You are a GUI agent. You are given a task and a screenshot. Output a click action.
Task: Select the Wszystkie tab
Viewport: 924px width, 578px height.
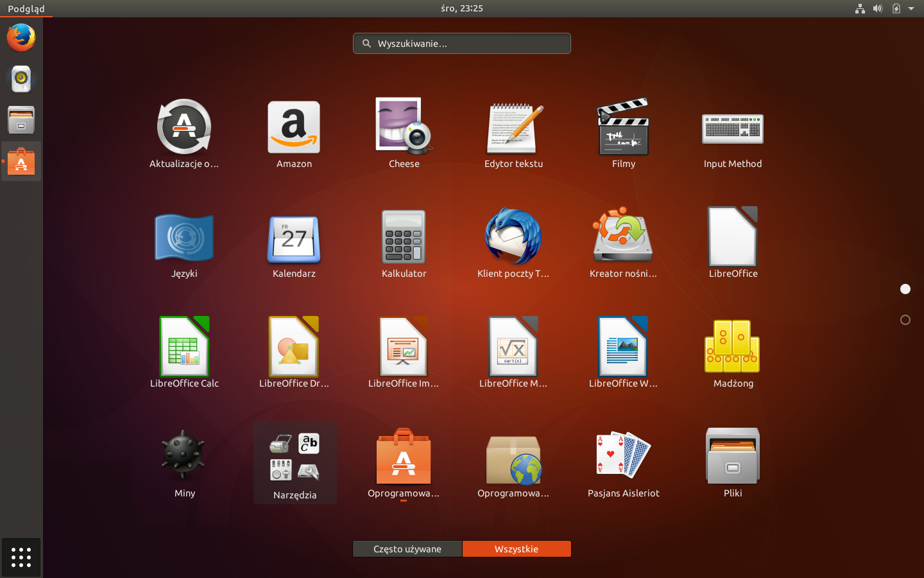click(517, 549)
